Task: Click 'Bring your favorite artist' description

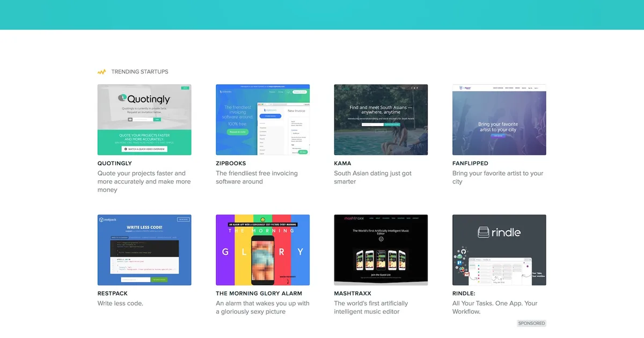Action: (x=498, y=178)
